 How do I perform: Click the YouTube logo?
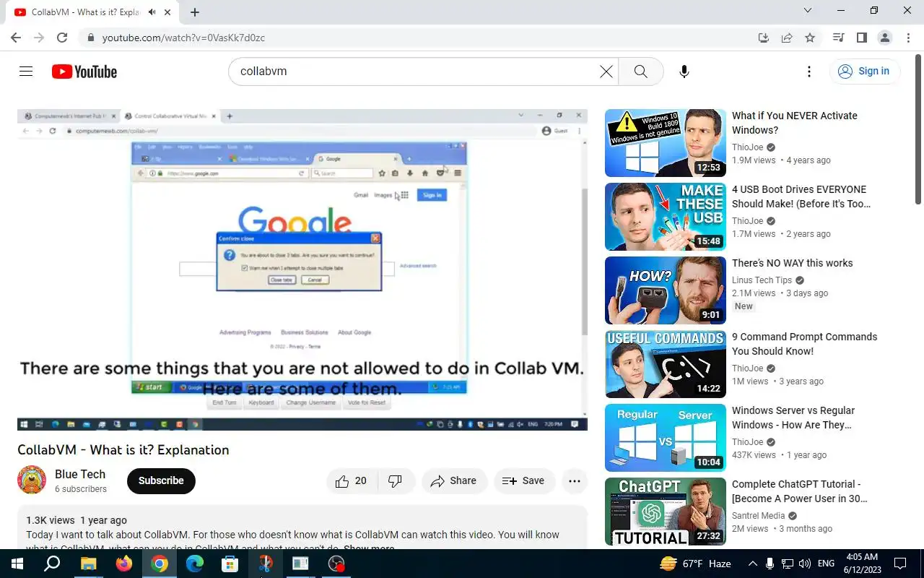pyautogui.click(x=84, y=72)
